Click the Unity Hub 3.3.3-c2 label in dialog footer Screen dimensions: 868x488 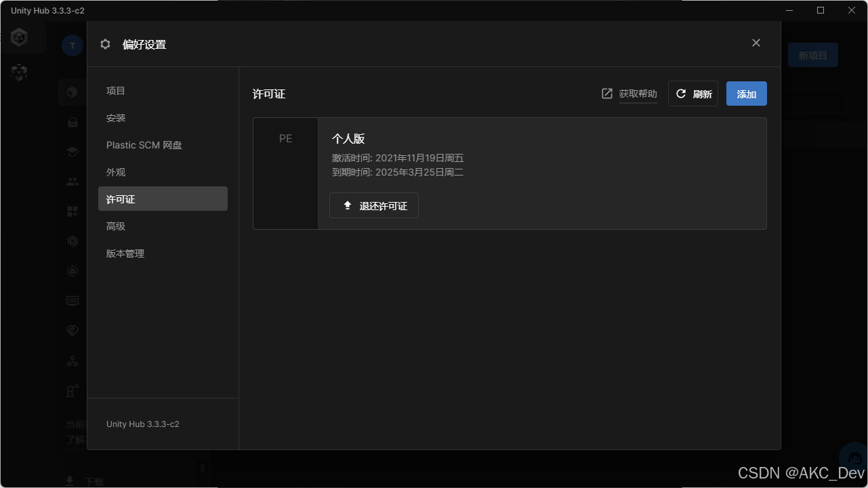[x=143, y=424]
